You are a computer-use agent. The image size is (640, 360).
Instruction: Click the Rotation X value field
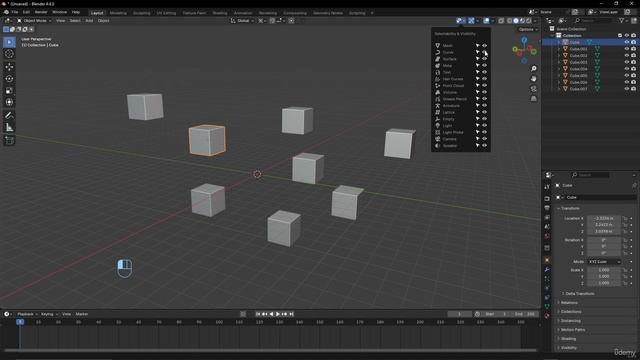[x=604, y=240]
